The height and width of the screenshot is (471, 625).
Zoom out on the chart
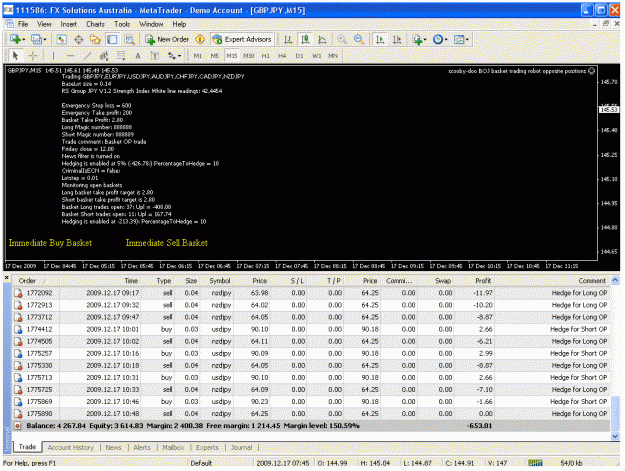pyautogui.click(x=359, y=39)
